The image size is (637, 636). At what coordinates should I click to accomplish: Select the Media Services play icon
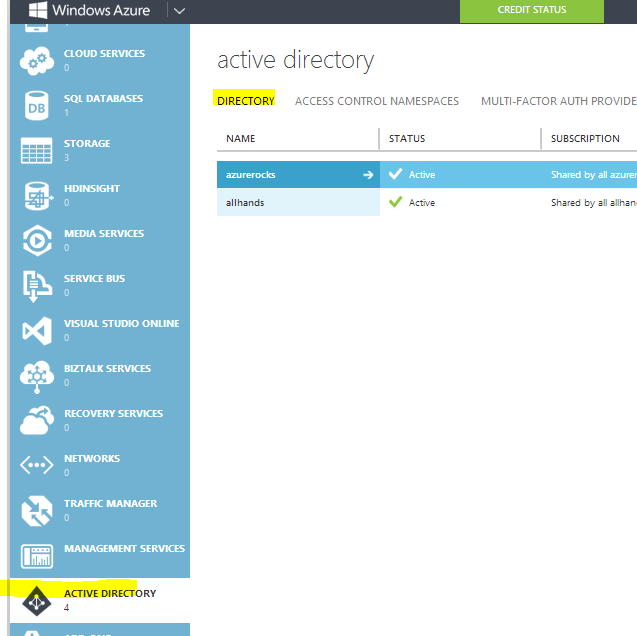click(x=37, y=240)
